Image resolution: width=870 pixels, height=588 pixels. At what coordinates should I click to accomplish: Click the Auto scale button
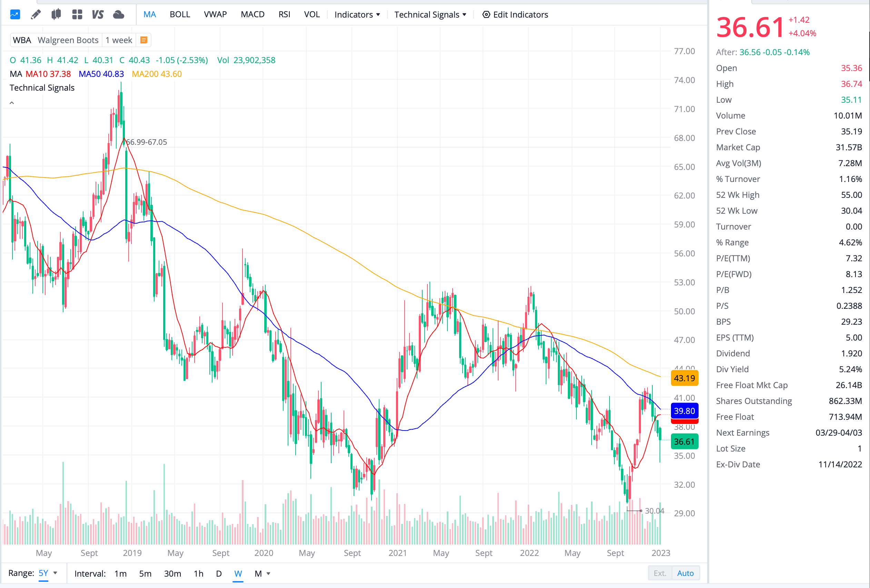point(685,573)
